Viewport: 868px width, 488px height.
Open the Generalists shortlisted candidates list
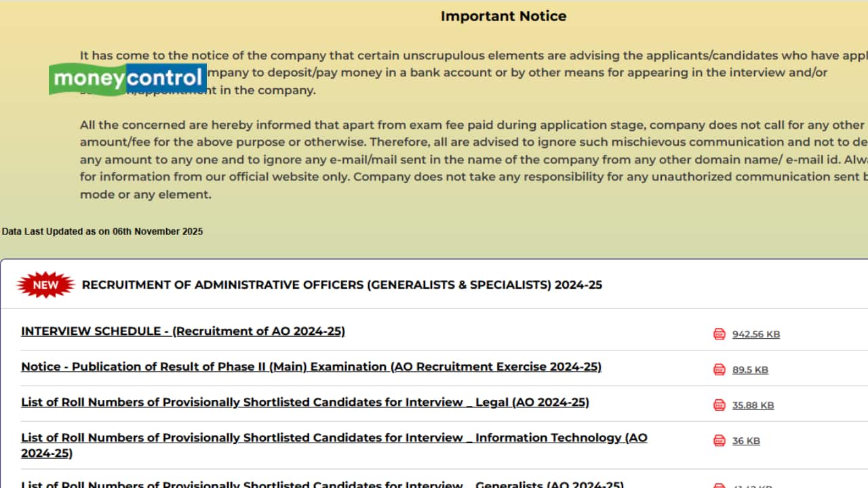coord(327,483)
